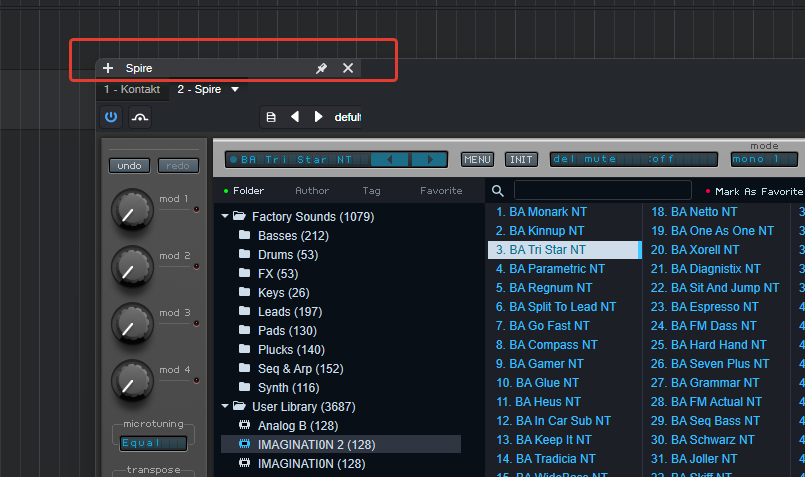Select the Author browser tab
The height and width of the screenshot is (477, 805).
[x=312, y=190]
